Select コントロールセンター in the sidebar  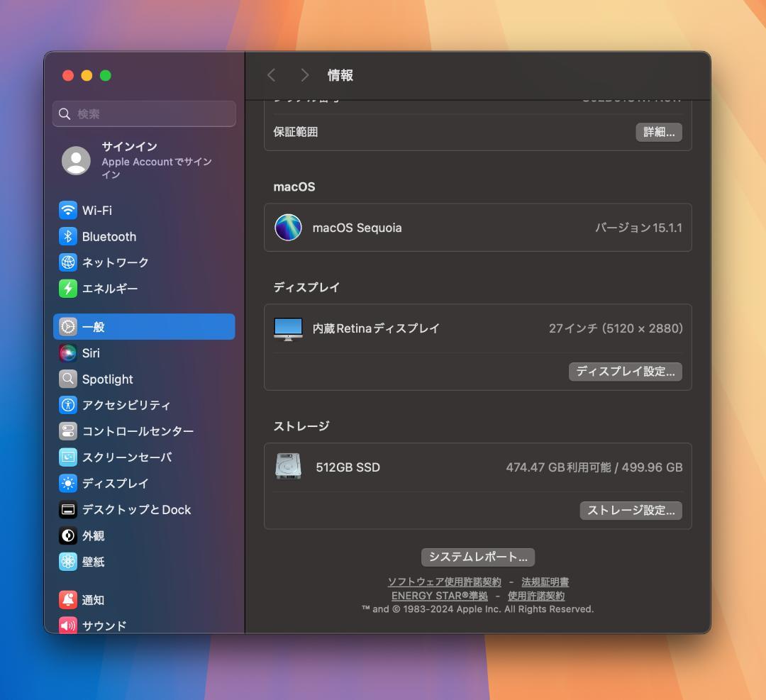(144, 431)
